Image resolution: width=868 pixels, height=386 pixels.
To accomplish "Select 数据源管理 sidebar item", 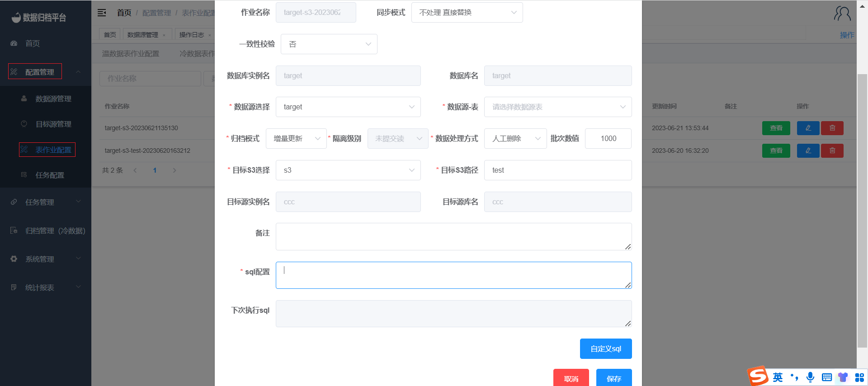I will (53, 99).
